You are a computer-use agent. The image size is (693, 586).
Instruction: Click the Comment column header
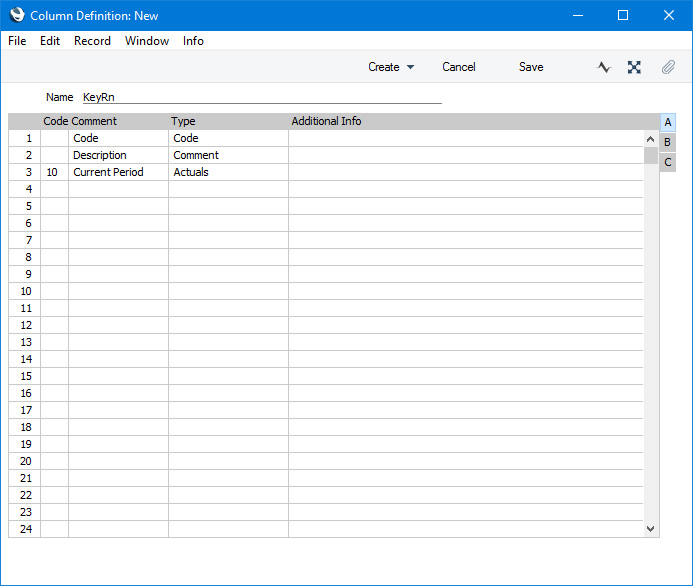coord(94,121)
